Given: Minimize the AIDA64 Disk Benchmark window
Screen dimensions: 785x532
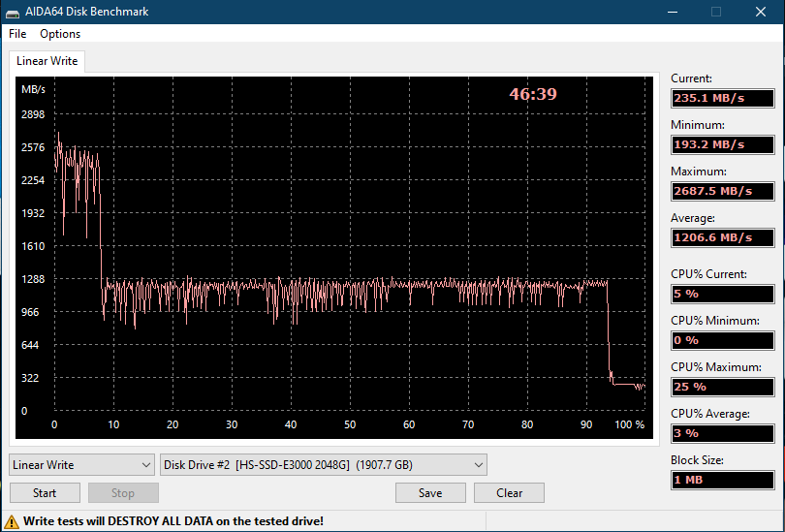Looking at the screenshot, I should point(673,12).
